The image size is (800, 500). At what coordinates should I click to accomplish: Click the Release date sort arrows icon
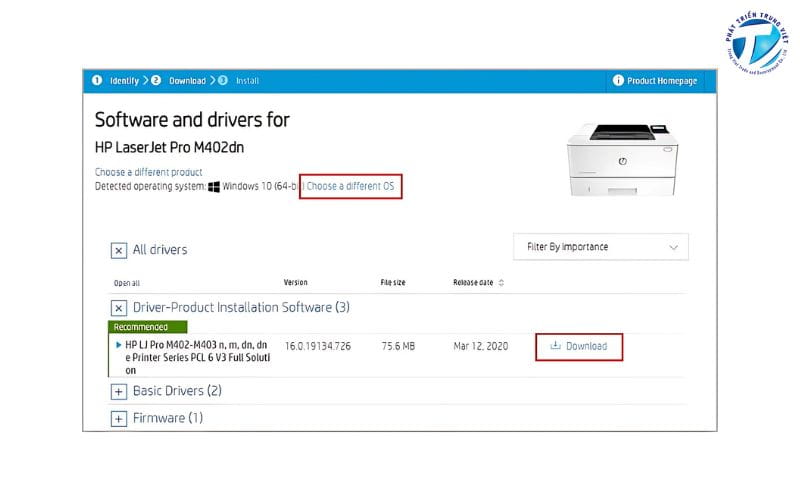click(x=502, y=283)
